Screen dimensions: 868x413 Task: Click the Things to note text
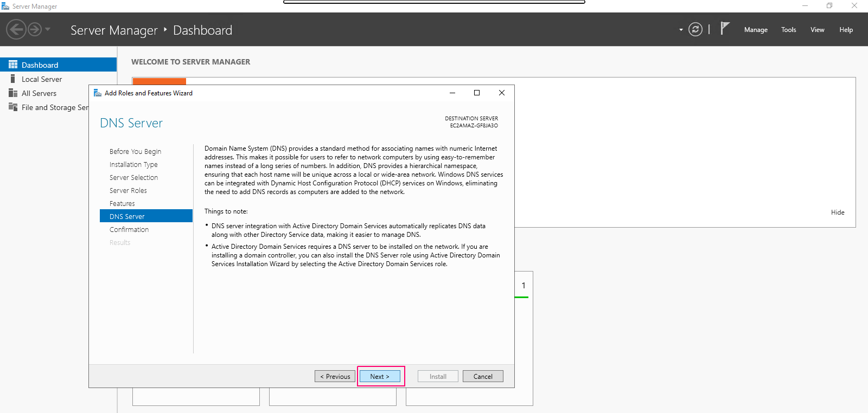(x=226, y=211)
